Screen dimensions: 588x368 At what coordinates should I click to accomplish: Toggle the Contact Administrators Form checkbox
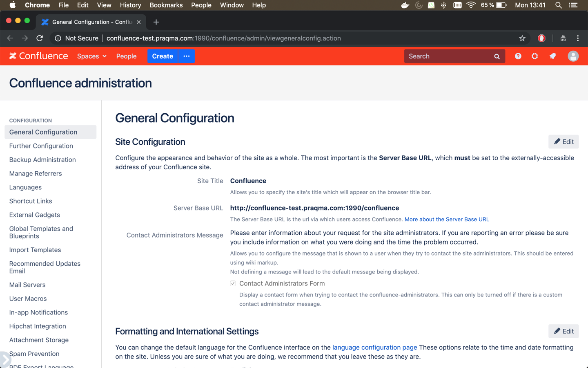(x=233, y=283)
